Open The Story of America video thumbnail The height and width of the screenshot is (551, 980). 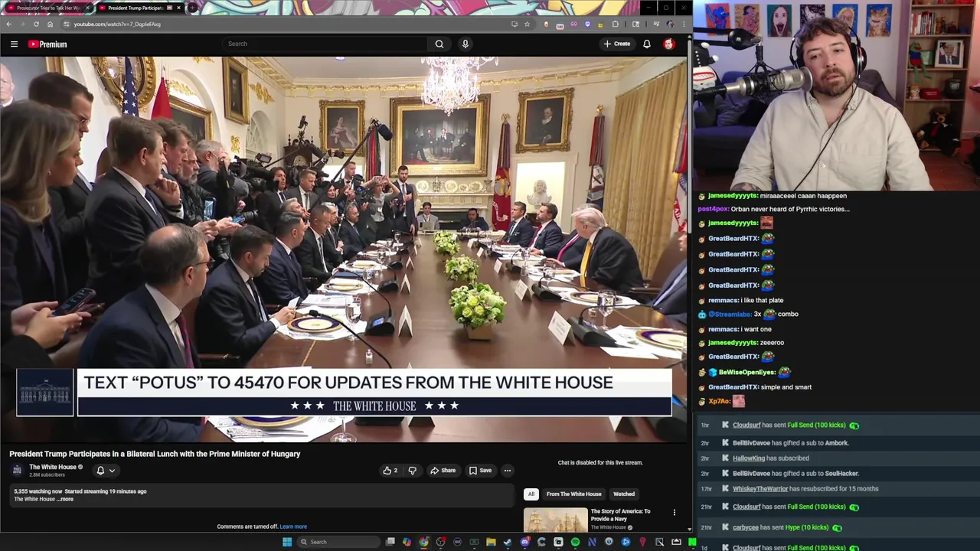[556, 520]
